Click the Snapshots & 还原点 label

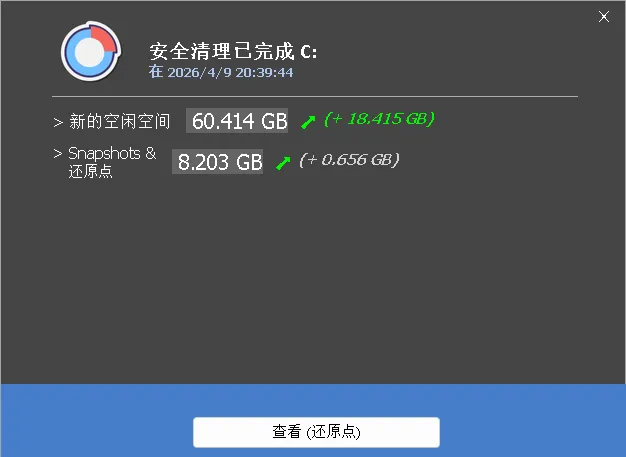(112, 162)
